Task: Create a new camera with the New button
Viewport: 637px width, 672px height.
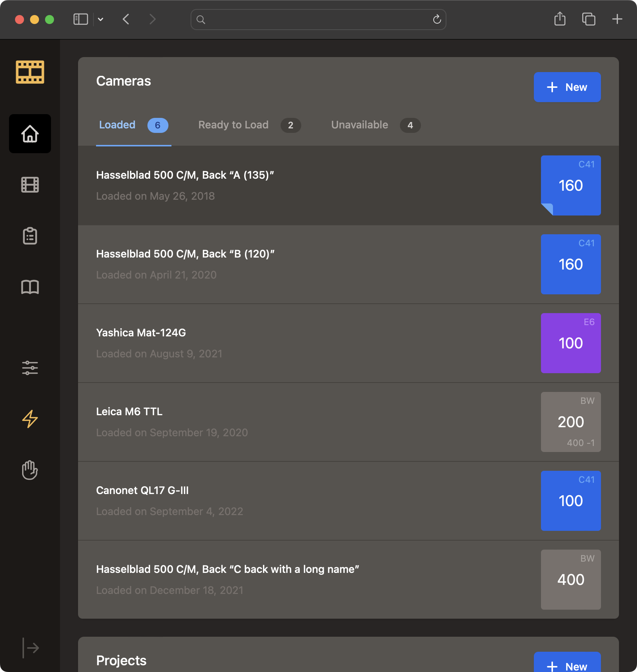Action: point(567,87)
